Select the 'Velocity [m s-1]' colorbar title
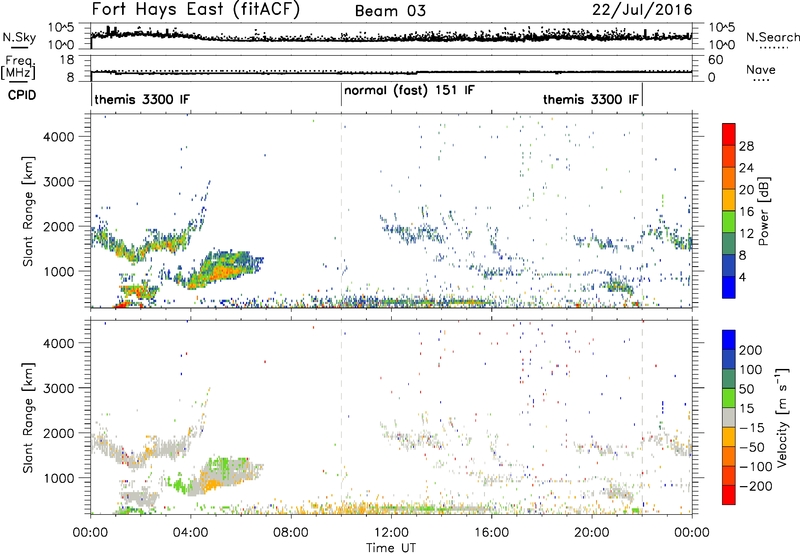The height and width of the screenshot is (554, 800). coord(783,418)
